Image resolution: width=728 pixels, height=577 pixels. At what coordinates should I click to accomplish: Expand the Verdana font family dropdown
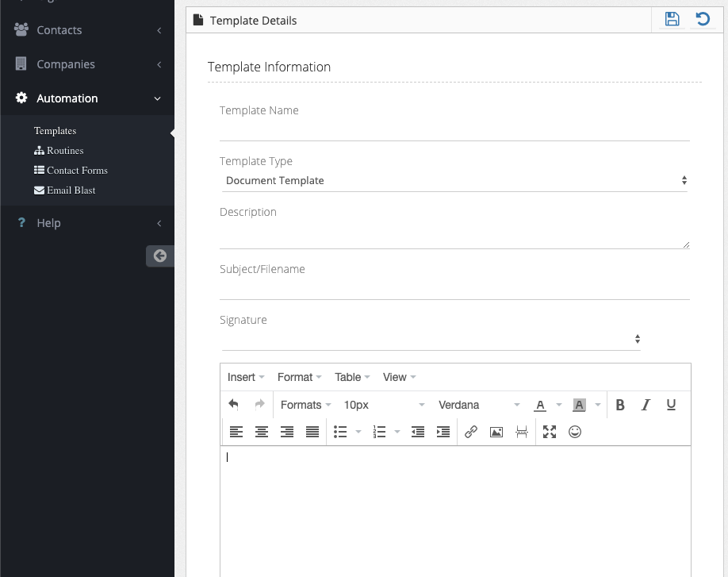(478, 405)
